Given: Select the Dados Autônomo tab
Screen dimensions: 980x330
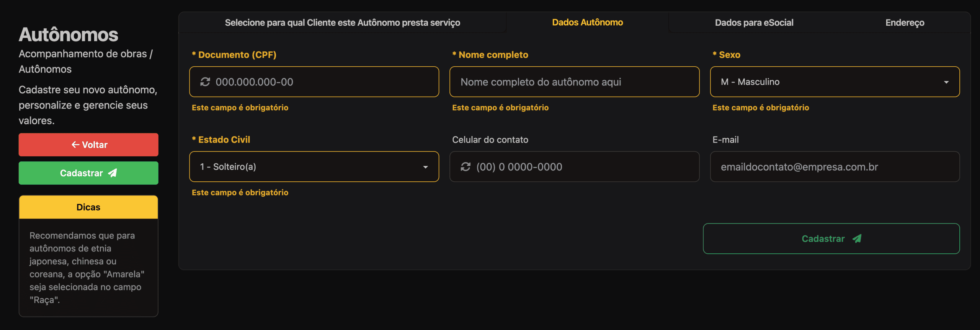Looking at the screenshot, I should click(587, 23).
